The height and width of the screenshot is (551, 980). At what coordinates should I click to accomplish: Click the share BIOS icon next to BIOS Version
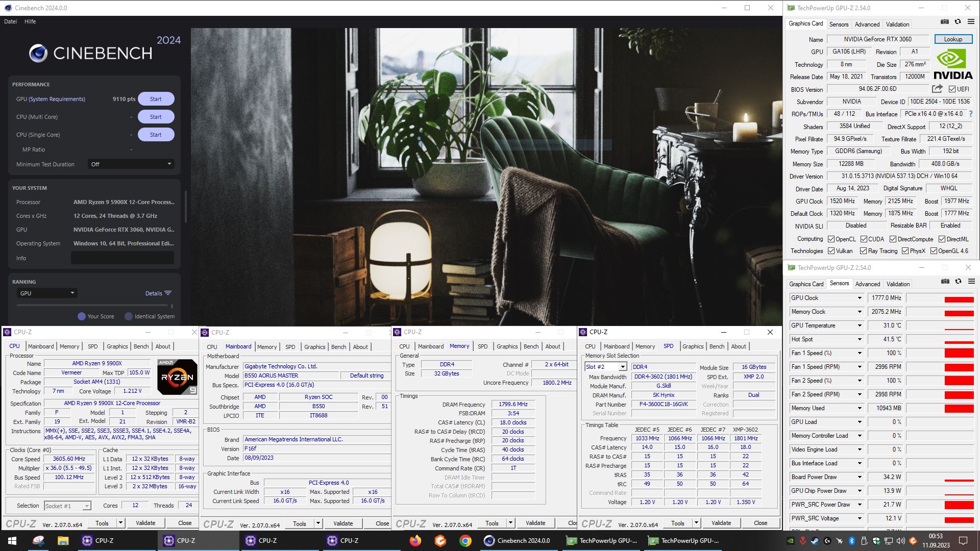point(937,89)
